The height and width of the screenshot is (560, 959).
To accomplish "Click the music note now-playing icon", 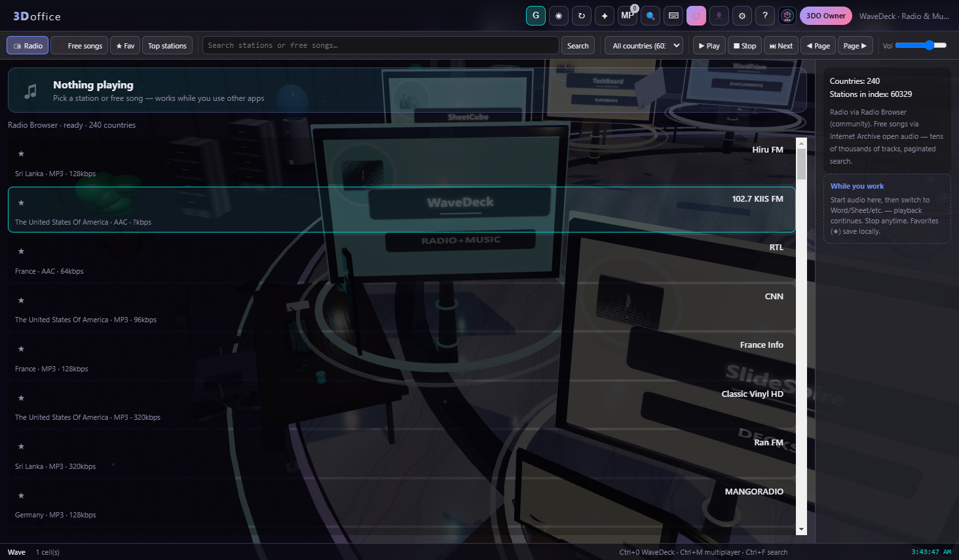I will (x=31, y=92).
